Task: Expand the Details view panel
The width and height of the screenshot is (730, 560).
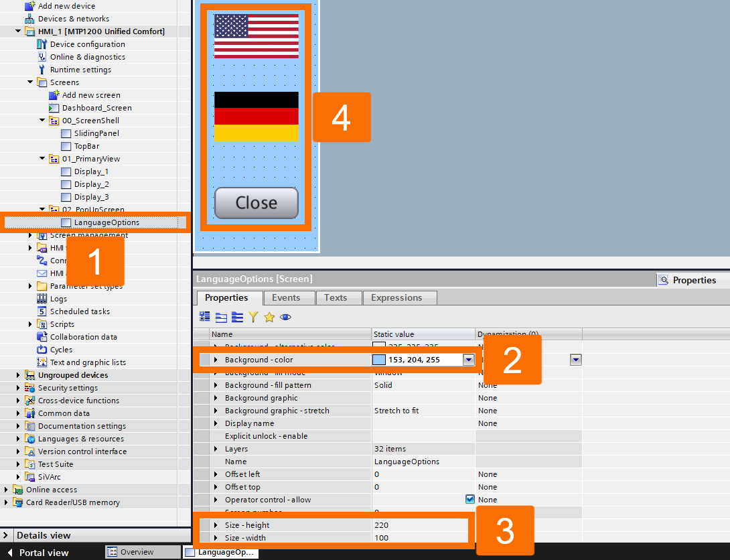Action: point(5,535)
